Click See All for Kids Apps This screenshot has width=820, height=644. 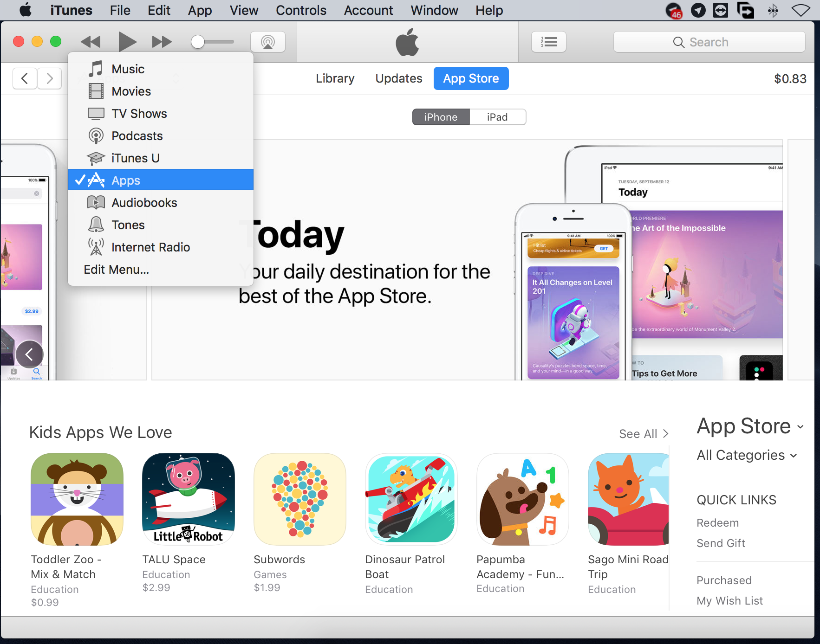coord(644,434)
